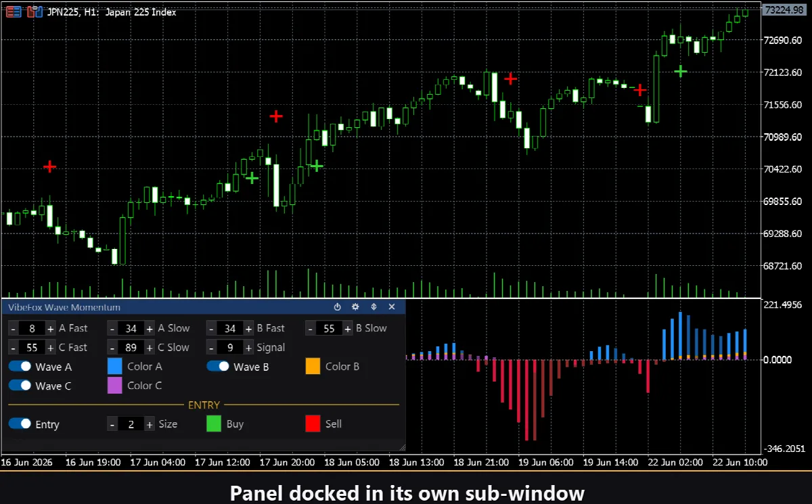812x504 pixels.
Task: Click the 'VibeFox Wave Momentum' panel title
Action: pyautogui.click(x=64, y=307)
